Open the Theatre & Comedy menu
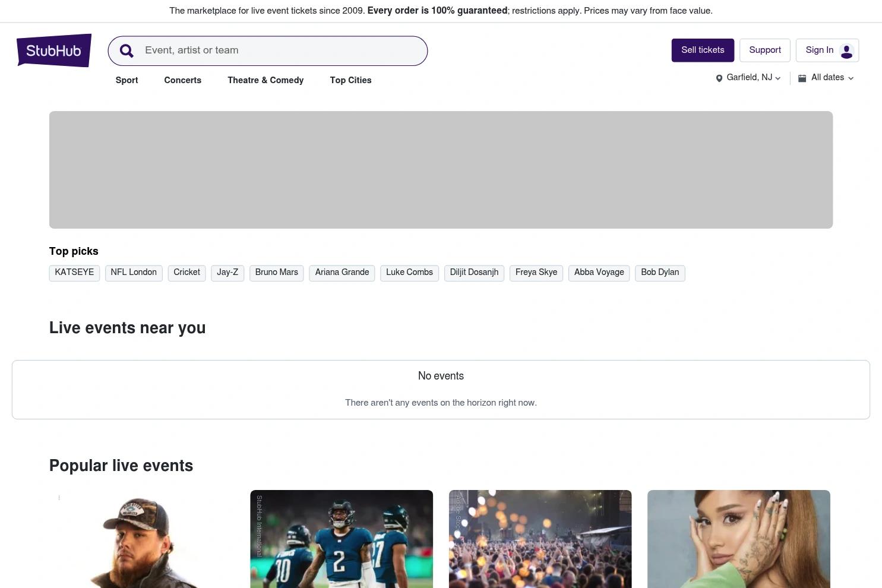This screenshot has height=588, width=882. pyautogui.click(x=265, y=80)
